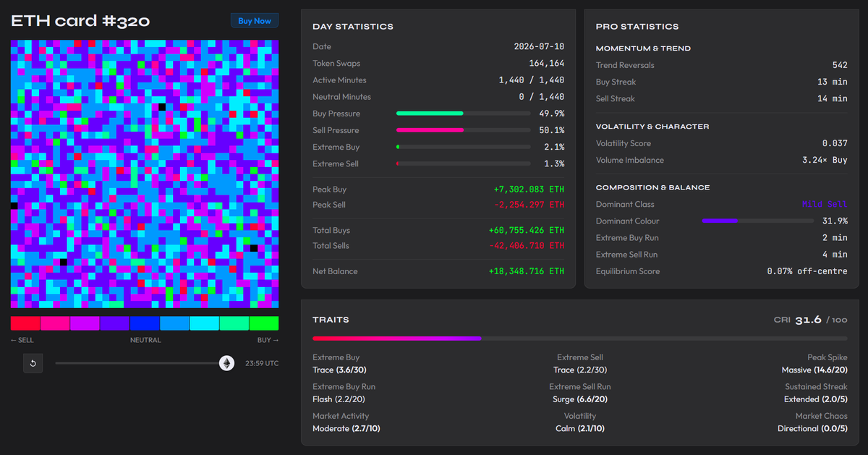Click Extreme Sell Run value 4 min
Viewport: 868px width, 455px height.
click(835, 255)
